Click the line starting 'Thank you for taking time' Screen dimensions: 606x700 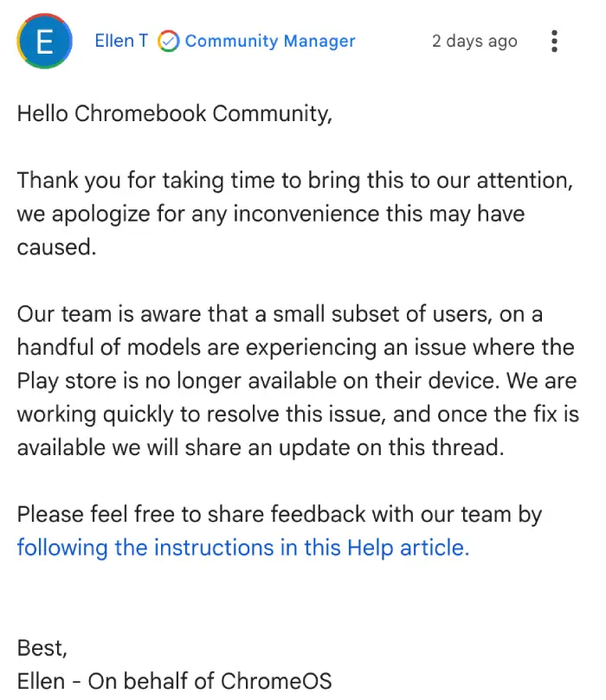(x=295, y=181)
